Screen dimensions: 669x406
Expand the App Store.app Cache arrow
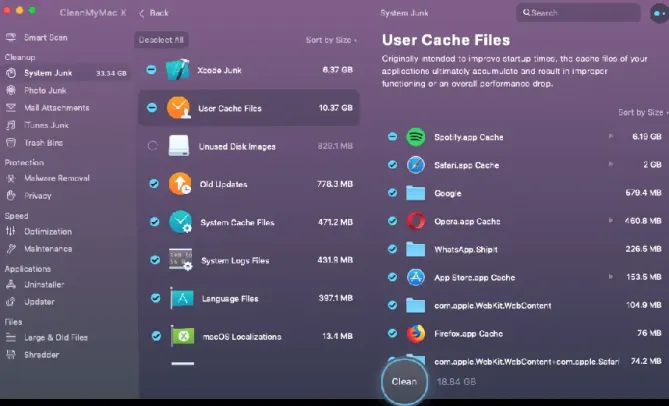611,277
